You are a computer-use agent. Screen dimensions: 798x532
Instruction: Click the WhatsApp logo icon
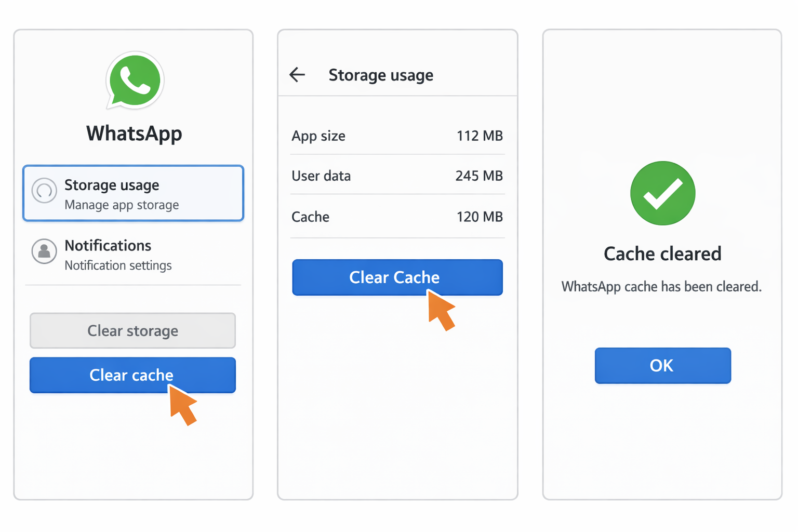click(x=134, y=81)
